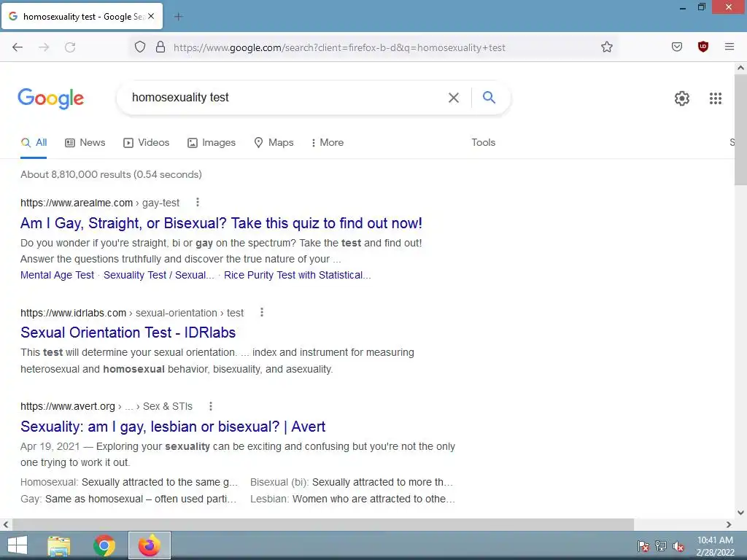Click the forward navigation arrow
The image size is (747, 560).
tap(44, 47)
